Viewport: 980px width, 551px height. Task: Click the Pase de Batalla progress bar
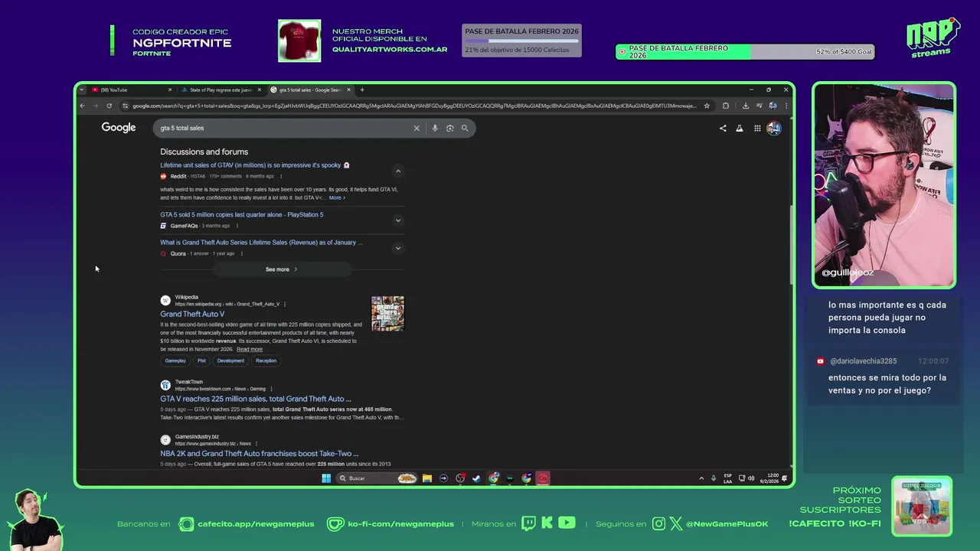(x=744, y=52)
